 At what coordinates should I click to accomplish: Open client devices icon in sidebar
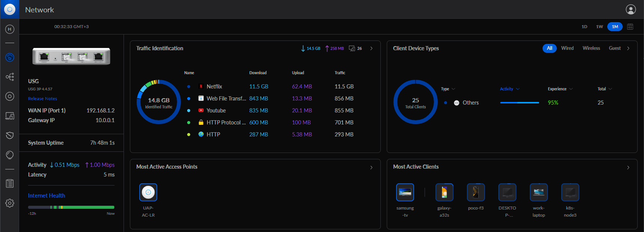click(x=10, y=116)
